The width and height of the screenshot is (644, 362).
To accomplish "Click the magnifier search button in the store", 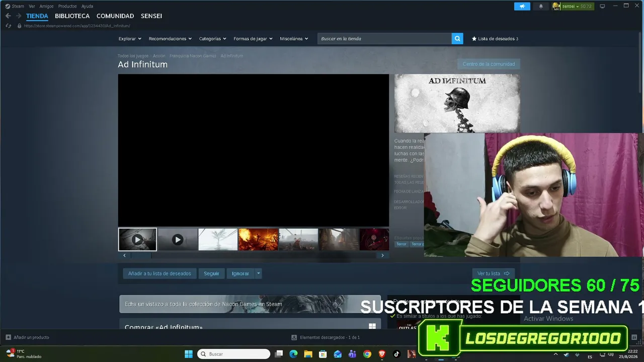I will [x=457, y=39].
